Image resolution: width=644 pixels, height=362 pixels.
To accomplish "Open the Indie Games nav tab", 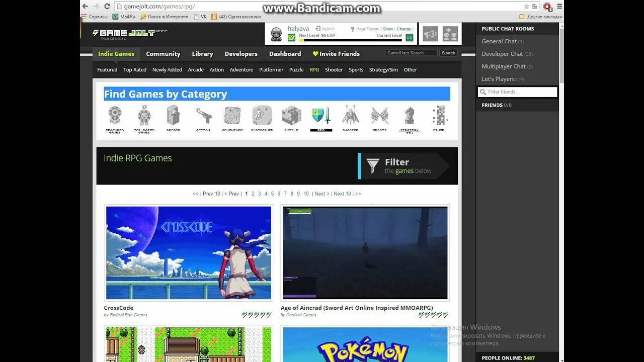I will coord(116,54).
